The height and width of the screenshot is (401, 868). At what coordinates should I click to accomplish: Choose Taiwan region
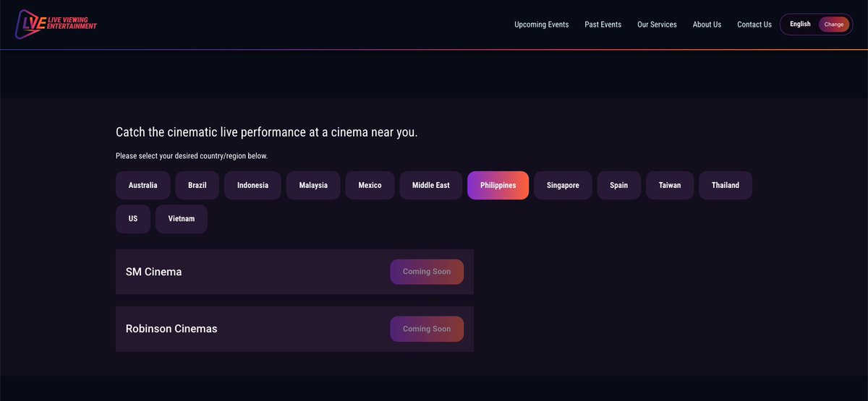coord(670,185)
